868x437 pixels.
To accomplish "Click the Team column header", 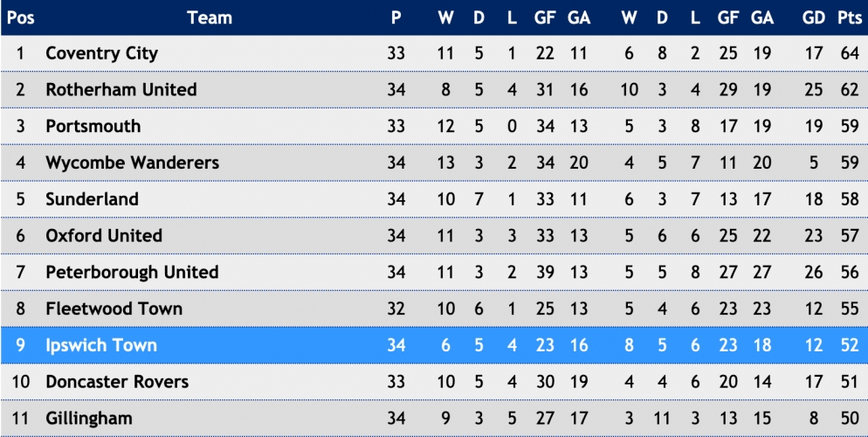I will coord(210,17).
